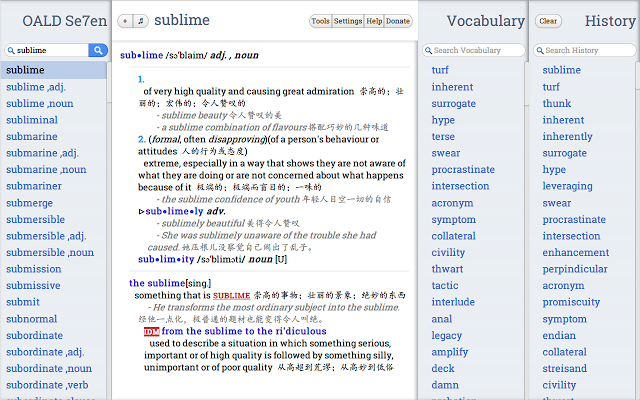Click the magnifier icon in Search Vocabulary
The width and height of the screenshot is (640, 400).
click(x=428, y=50)
